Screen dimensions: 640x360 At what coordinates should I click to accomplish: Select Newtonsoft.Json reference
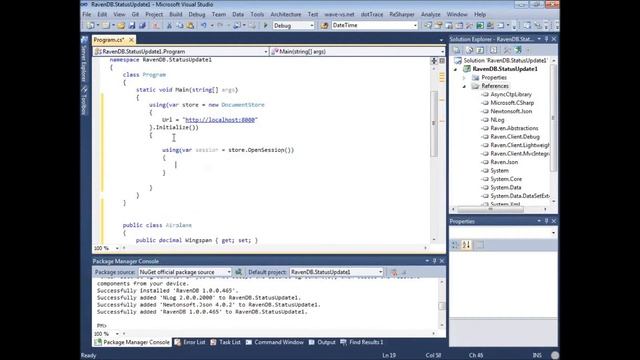pyautogui.click(x=511, y=111)
